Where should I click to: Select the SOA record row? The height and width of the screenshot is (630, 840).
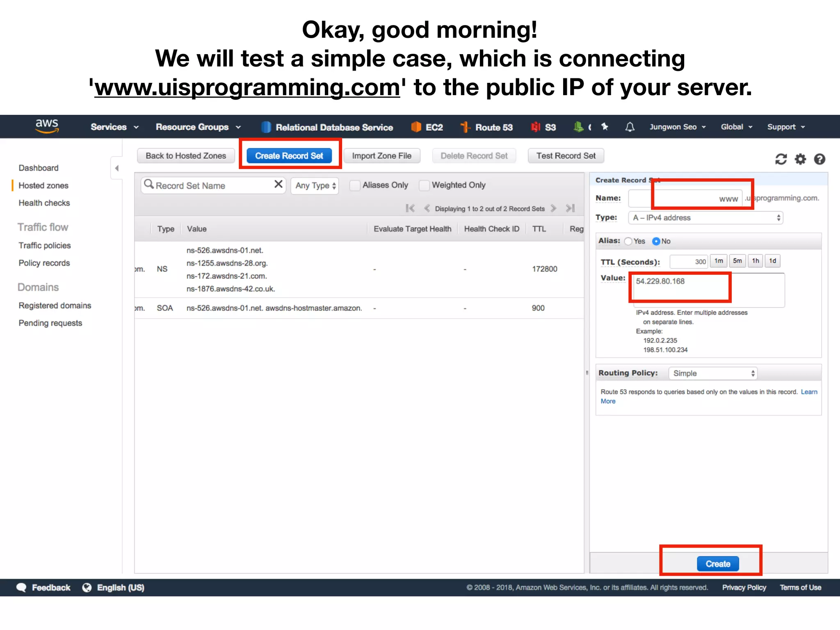coord(359,308)
